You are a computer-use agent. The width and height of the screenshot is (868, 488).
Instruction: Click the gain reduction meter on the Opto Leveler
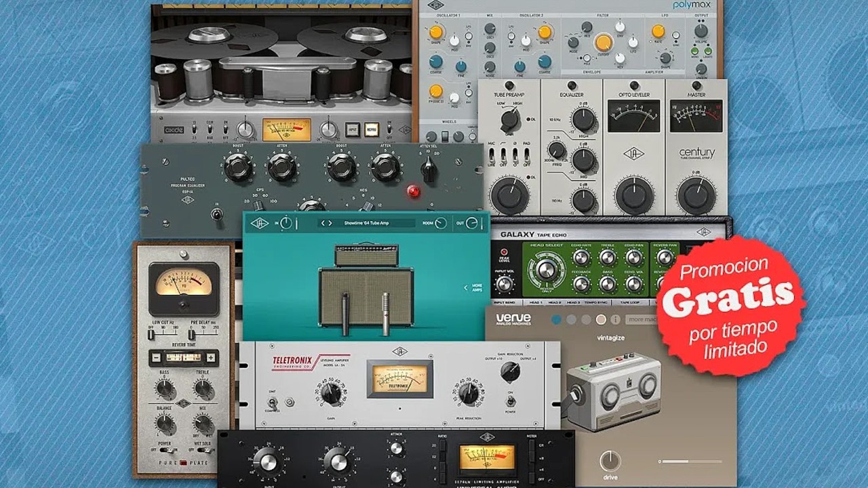[635, 116]
